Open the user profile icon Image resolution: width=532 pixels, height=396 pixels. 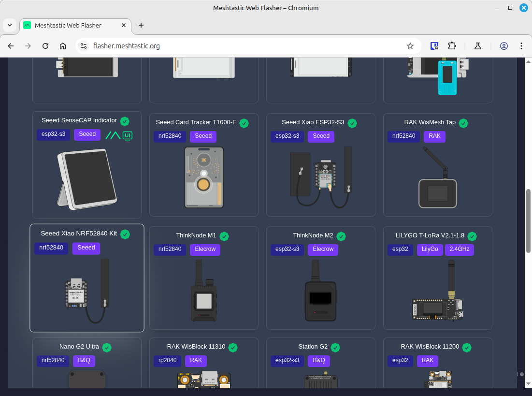504,46
